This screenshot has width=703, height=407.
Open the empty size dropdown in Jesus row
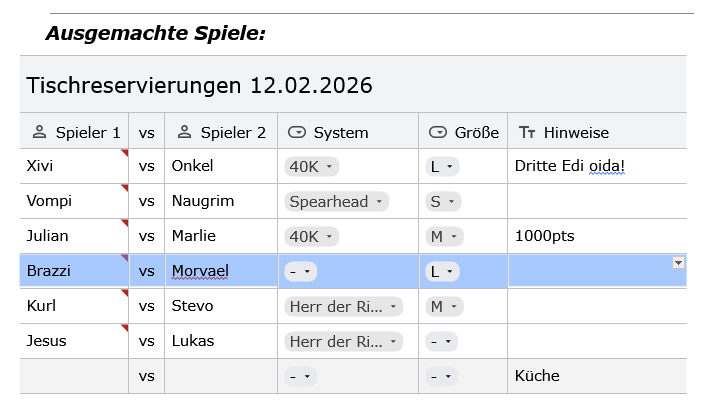tap(441, 341)
